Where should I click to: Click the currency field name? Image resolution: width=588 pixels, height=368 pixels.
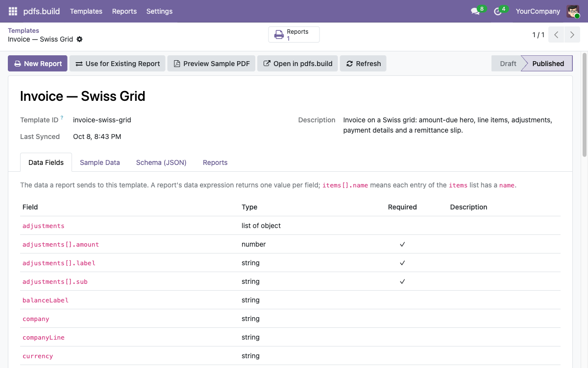(38, 356)
